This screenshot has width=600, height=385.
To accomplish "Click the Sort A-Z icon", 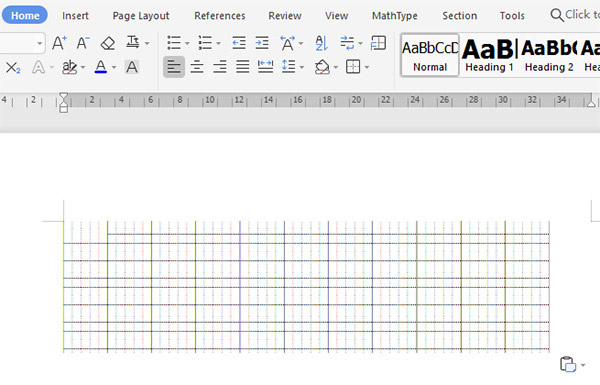I will [x=321, y=43].
